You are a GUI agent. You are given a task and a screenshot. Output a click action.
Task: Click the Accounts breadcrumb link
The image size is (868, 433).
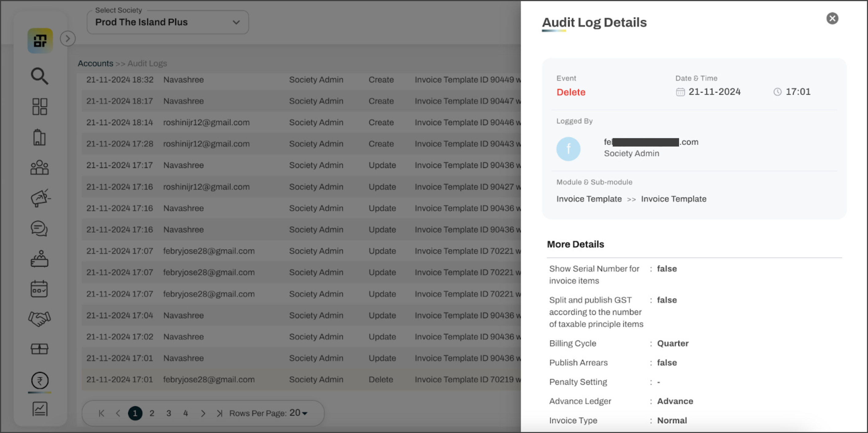click(x=95, y=63)
